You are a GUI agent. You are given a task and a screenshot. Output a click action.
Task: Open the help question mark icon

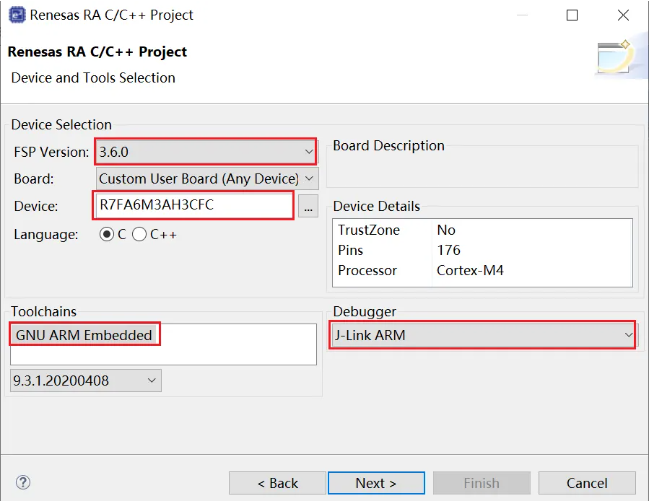click(x=23, y=482)
